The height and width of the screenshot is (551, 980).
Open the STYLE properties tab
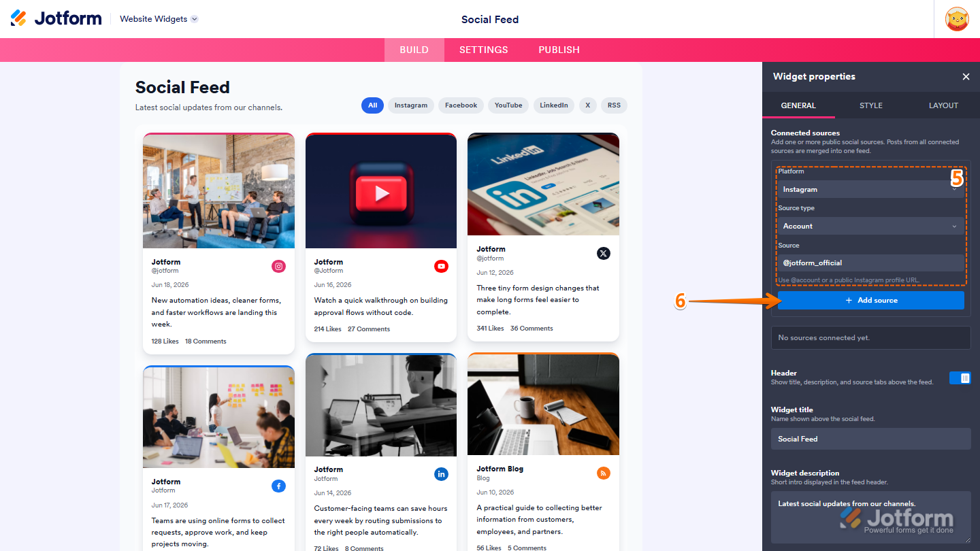(x=871, y=105)
